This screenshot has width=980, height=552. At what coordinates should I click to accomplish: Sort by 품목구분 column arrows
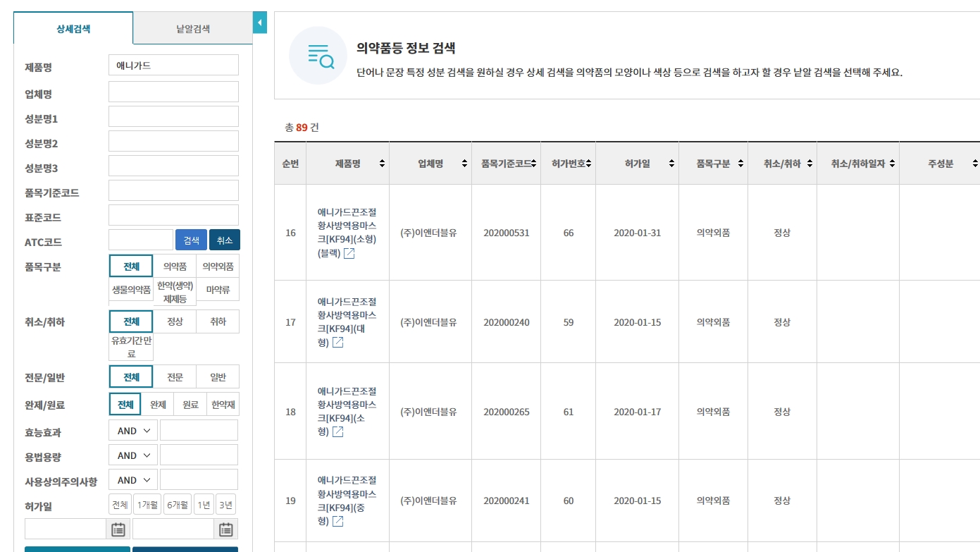(x=740, y=164)
